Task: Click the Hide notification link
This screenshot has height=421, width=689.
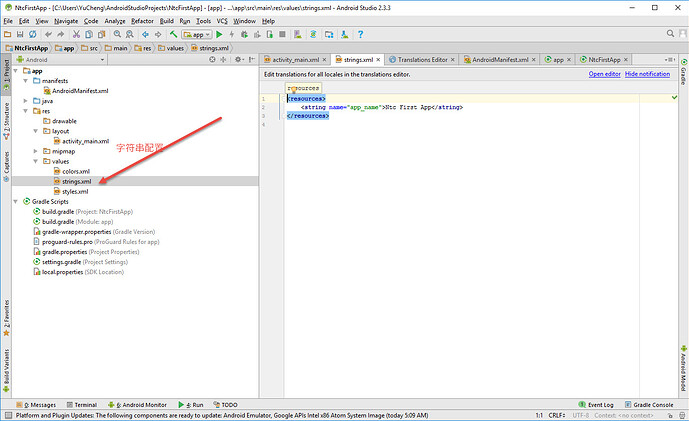Action: (647, 74)
